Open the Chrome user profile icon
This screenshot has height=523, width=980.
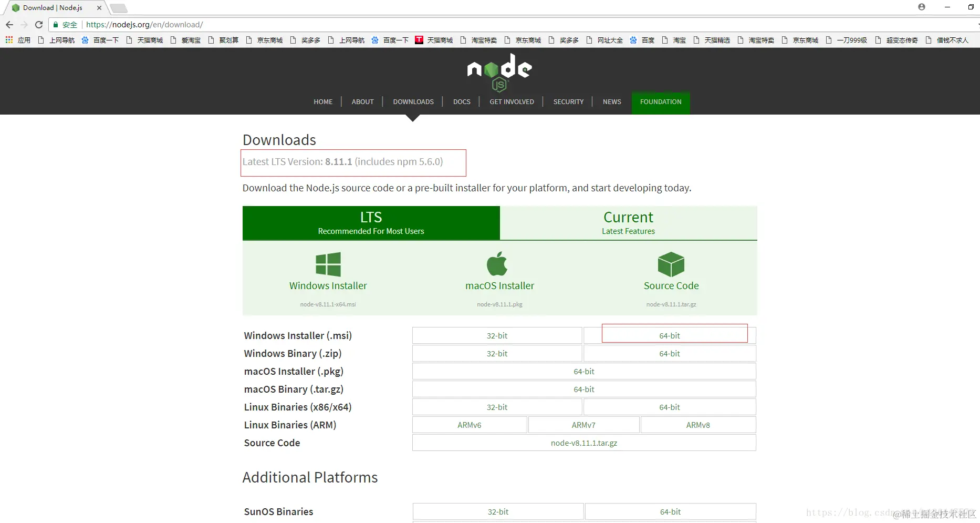(922, 7)
